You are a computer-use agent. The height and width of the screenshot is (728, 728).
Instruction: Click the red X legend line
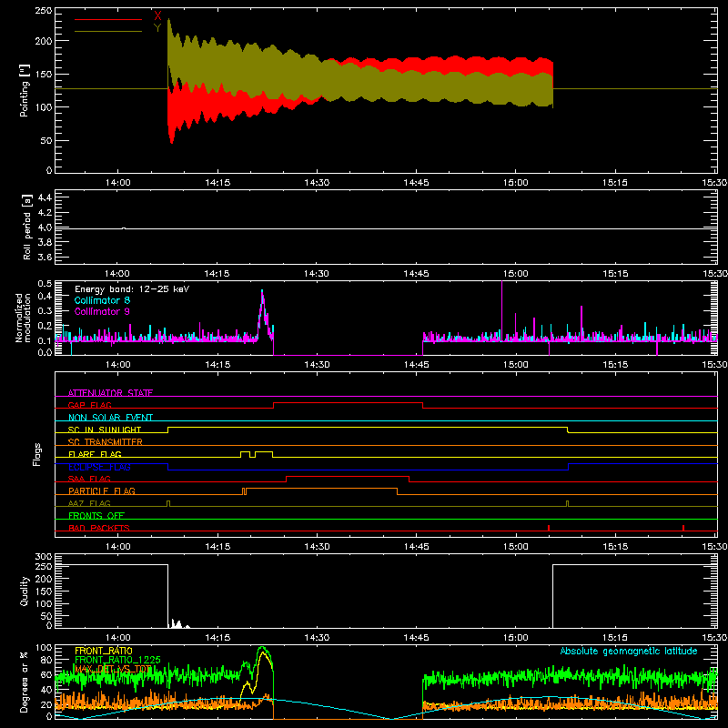pos(108,19)
